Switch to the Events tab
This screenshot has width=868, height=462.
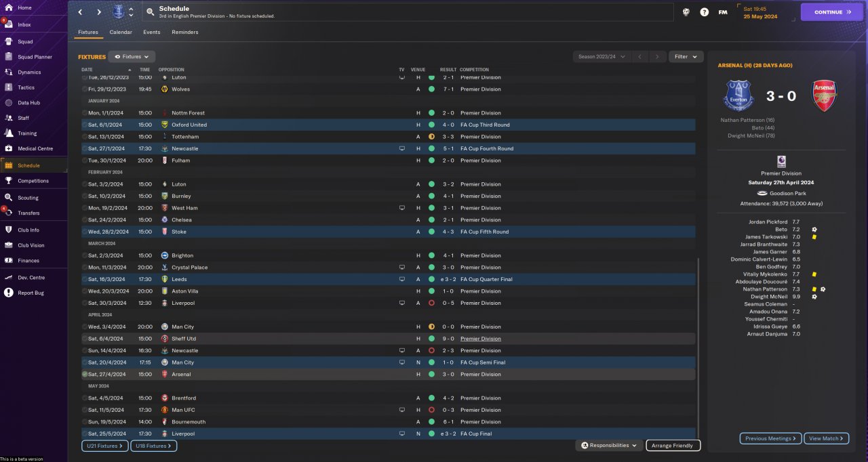pos(152,32)
